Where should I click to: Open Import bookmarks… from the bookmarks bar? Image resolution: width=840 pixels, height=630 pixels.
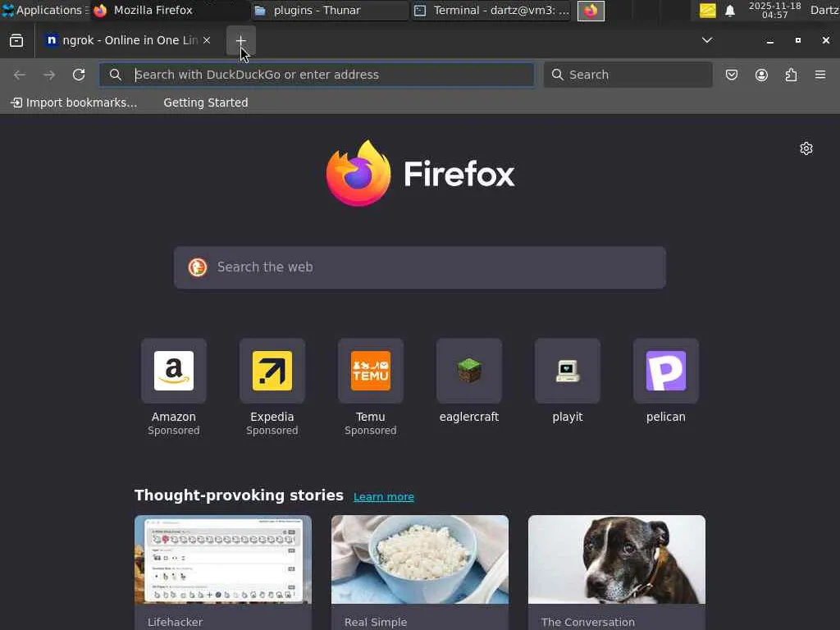tap(74, 103)
